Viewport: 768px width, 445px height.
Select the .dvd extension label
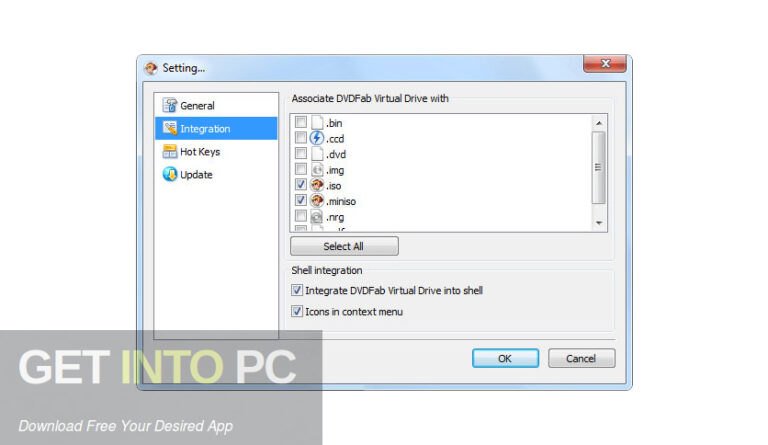click(x=336, y=154)
